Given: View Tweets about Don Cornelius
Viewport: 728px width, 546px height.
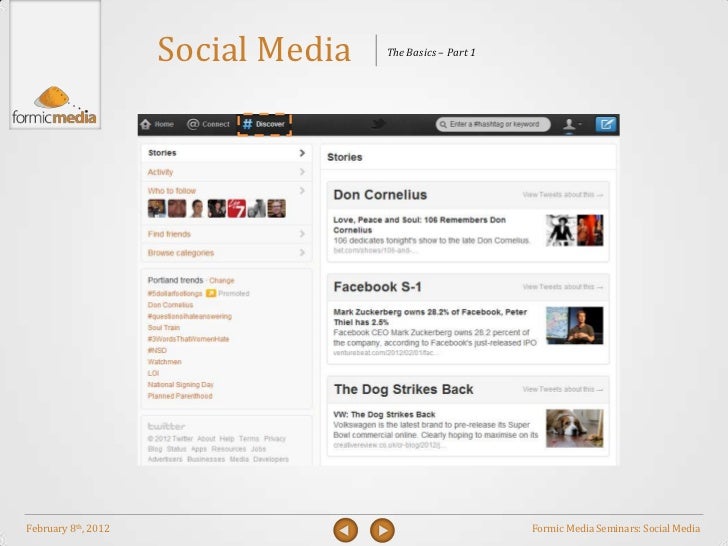Looking at the screenshot, I should (562, 195).
